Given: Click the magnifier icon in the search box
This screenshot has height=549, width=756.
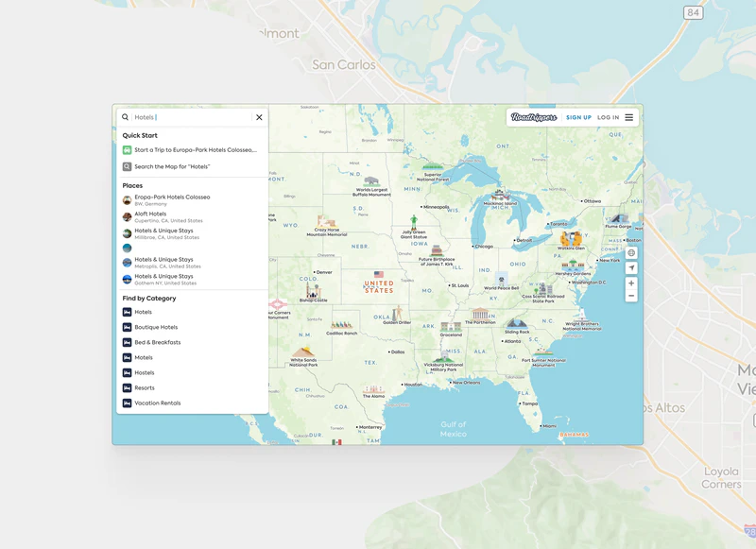Looking at the screenshot, I should point(125,117).
